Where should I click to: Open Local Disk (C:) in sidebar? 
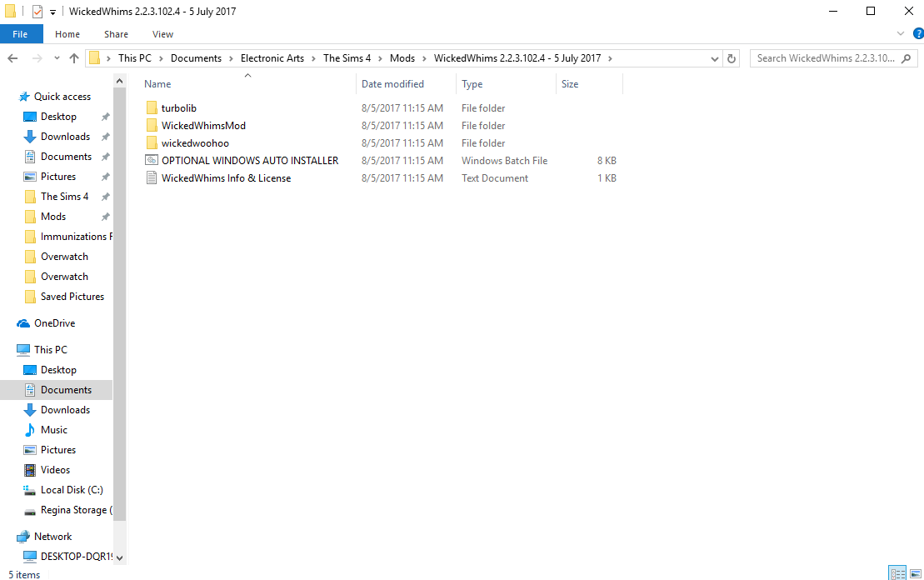[72, 490]
